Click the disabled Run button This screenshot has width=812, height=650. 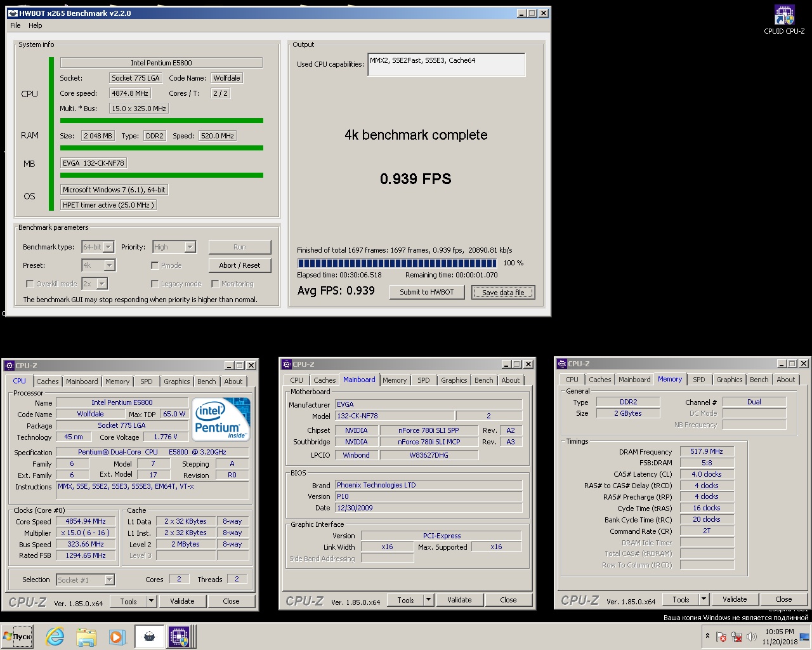[x=240, y=247]
